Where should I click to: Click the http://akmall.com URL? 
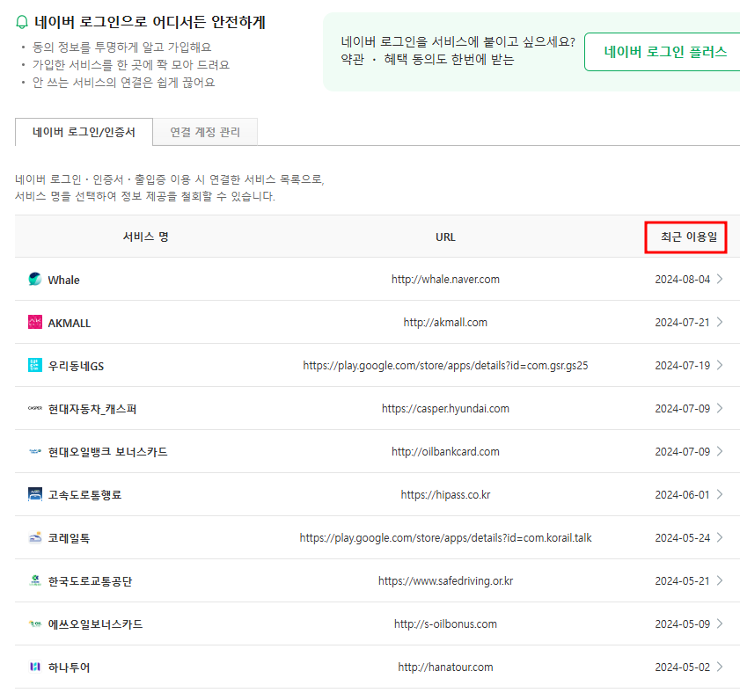(x=445, y=322)
